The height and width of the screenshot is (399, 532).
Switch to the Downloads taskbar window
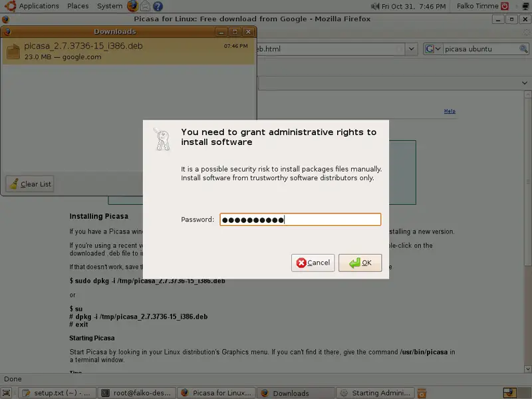296,393
